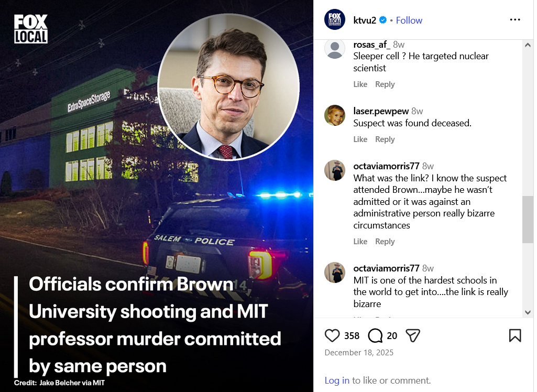Screen dimensions: 537x392
Task: Like octaviamorris77's comment about Brown
Action: (360, 242)
